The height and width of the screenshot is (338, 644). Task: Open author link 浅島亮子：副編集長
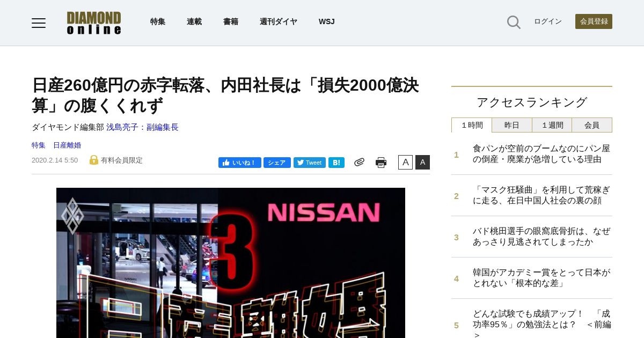(142, 127)
